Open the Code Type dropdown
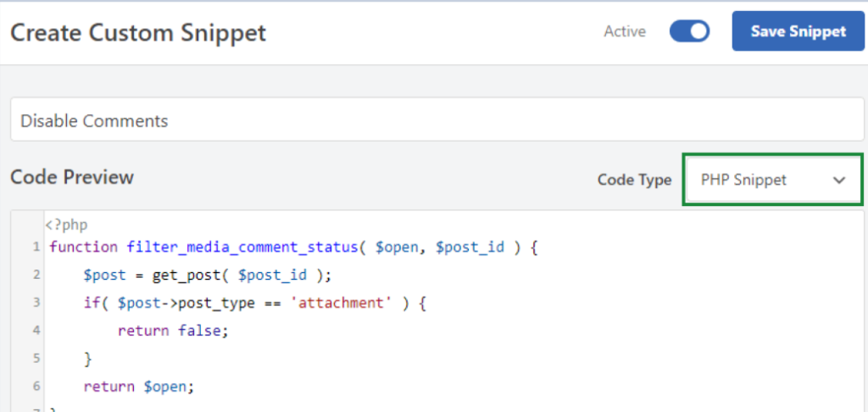 tap(772, 180)
